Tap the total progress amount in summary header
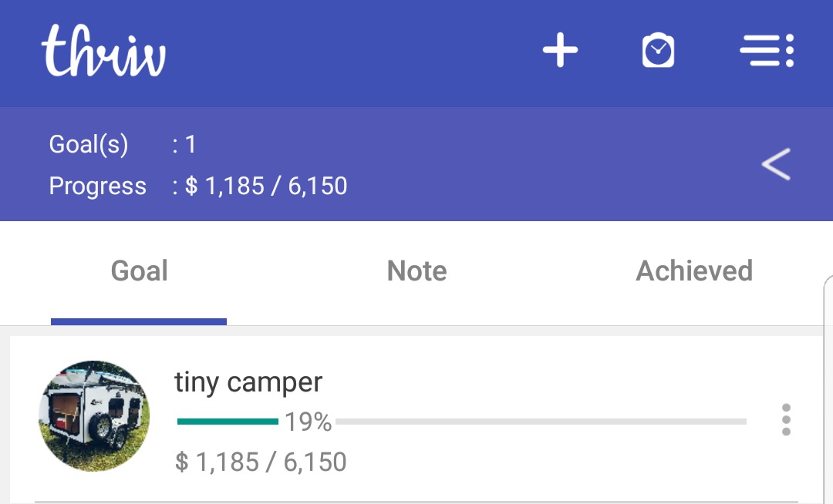The image size is (833, 504). 265,186
